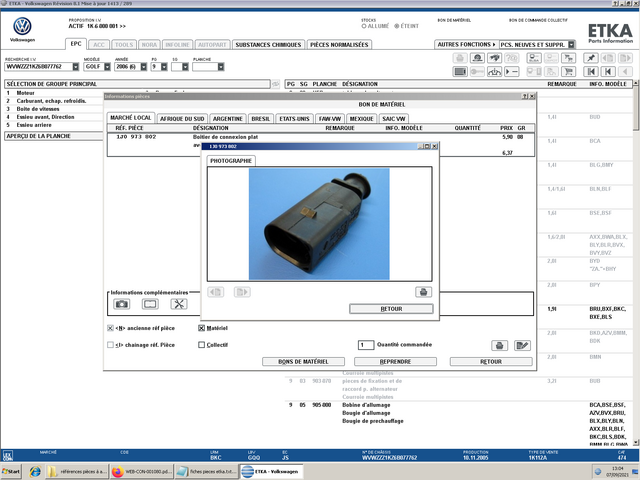Open the photograph camera icon under Informations complémentaires
This screenshot has width=640, height=480.
click(x=122, y=304)
